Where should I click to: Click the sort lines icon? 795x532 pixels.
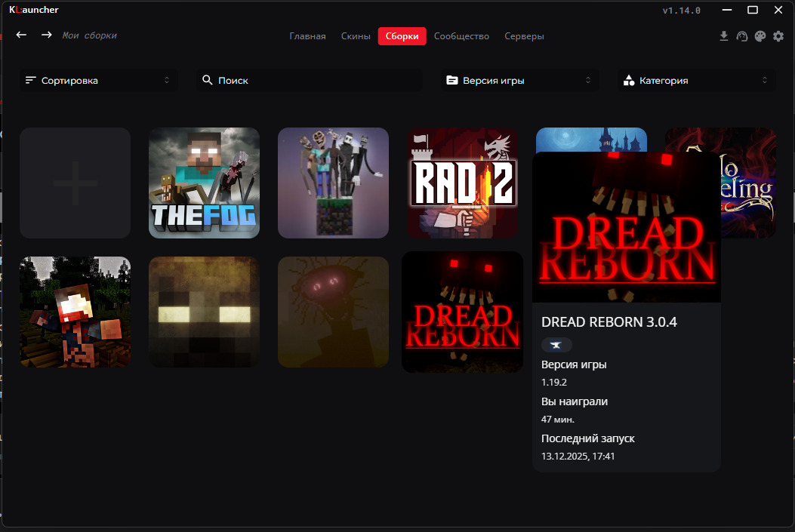[x=30, y=80]
